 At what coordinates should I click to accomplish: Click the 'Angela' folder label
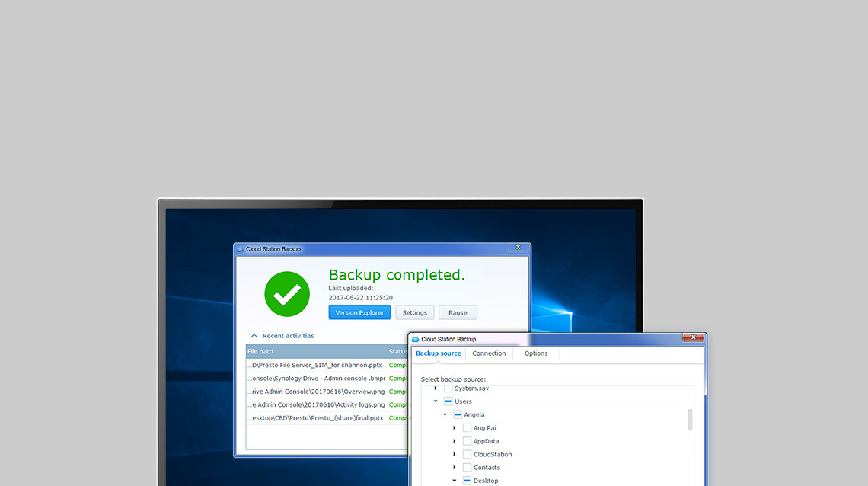[x=474, y=414]
